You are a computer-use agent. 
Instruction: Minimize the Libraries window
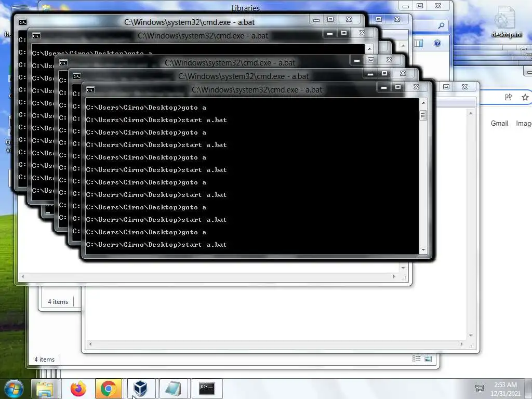pos(406,6)
